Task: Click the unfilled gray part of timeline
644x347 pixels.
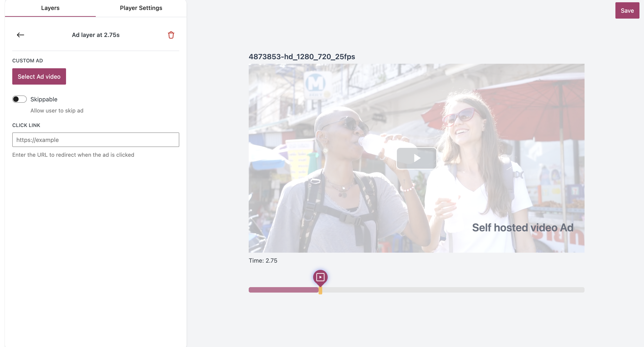Action: [450, 290]
